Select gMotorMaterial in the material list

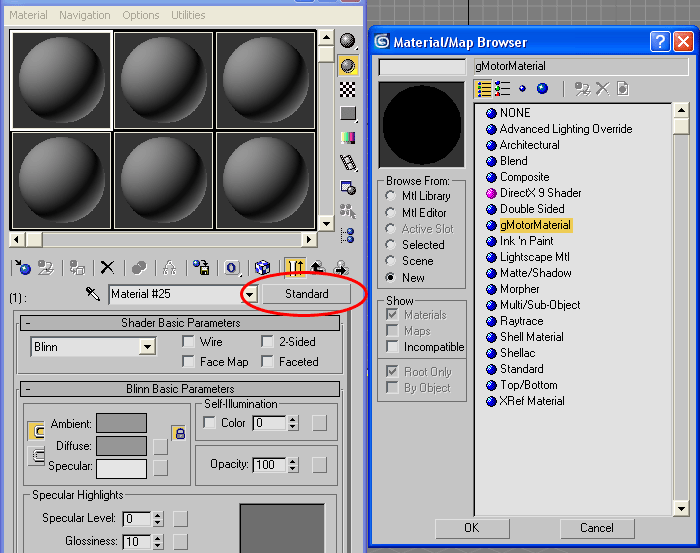coord(535,225)
